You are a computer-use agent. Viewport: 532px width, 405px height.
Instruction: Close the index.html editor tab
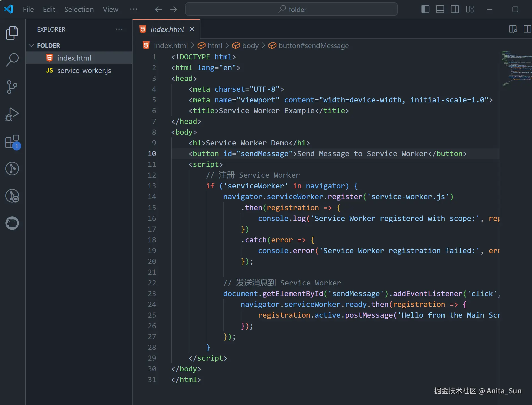(192, 29)
